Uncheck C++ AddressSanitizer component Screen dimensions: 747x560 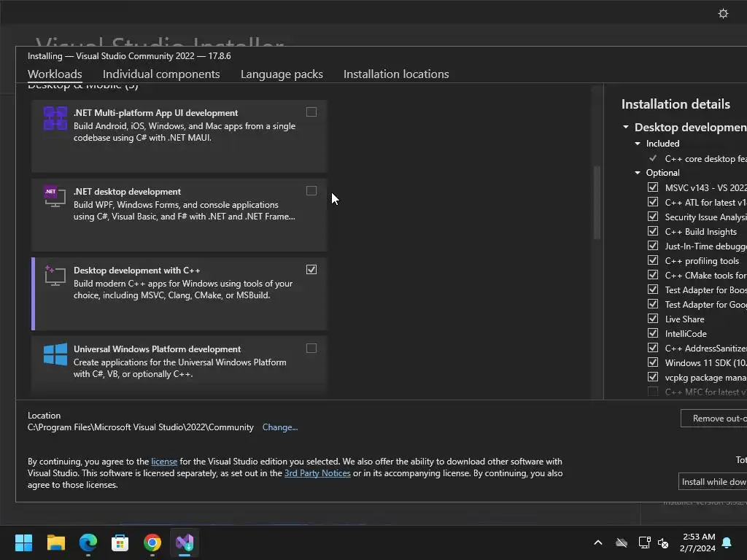click(x=653, y=348)
